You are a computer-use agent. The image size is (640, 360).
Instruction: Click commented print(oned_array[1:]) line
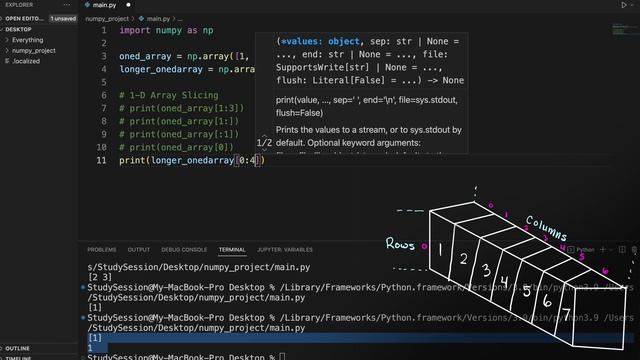(179, 122)
